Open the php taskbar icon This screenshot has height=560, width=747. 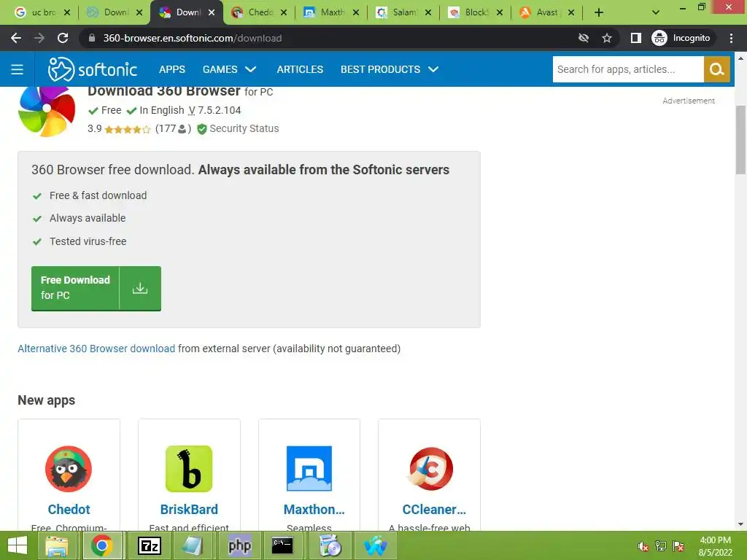coord(239,545)
